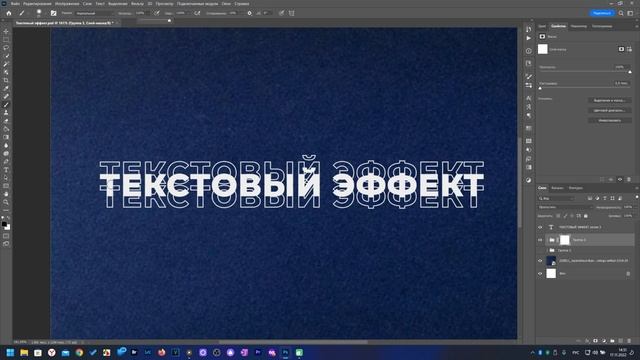Image resolution: width=640 pixels, height=360 pixels.
Task: Open the search magnifier icon
Action: [x=621, y=13]
